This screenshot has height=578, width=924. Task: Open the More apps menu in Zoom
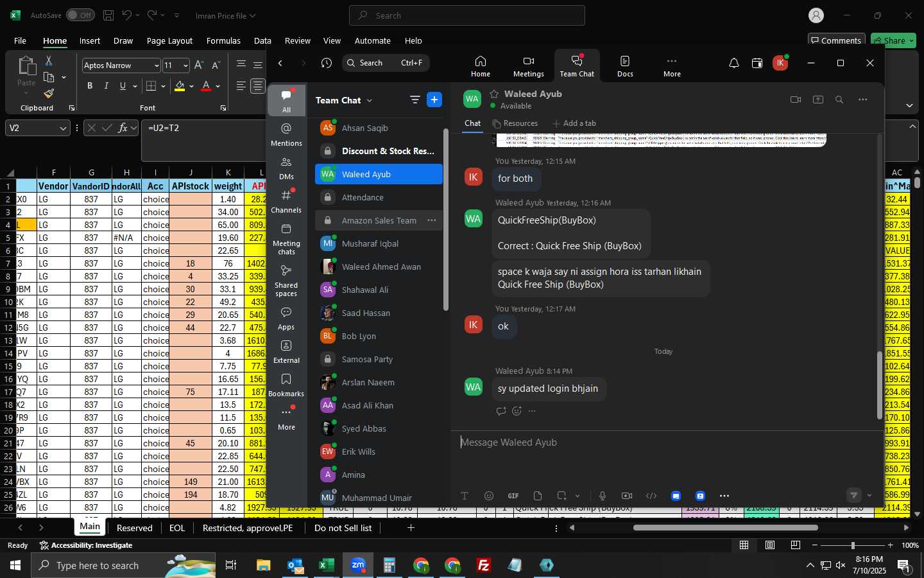click(672, 66)
